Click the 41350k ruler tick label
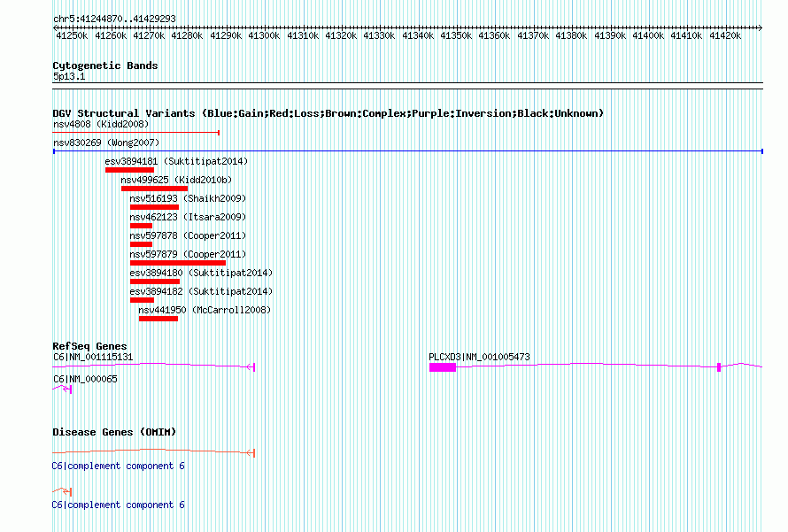Viewport: 788px width, 532px height. point(456,36)
